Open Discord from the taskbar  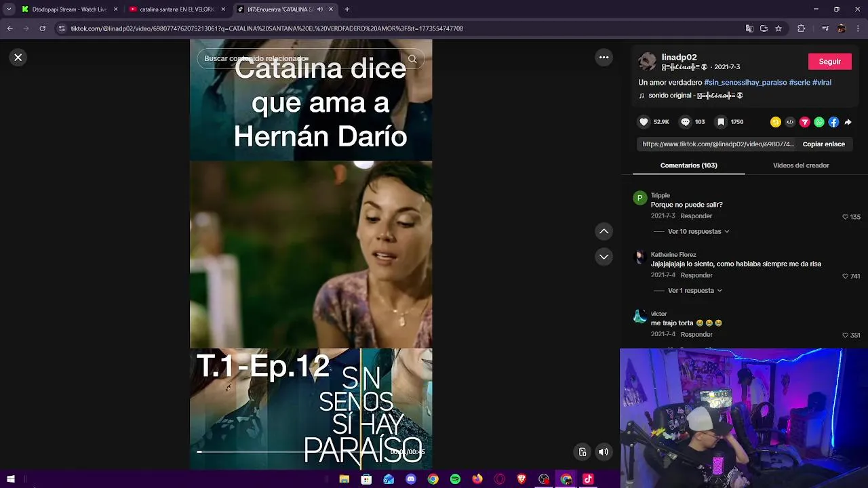coord(410,479)
